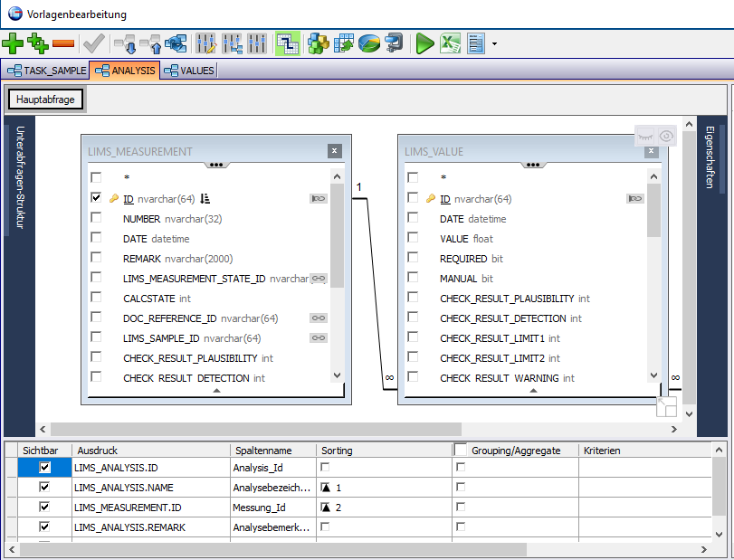Click the clamp tool icon in toolbar
Image resolution: width=734 pixels, height=560 pixels.
point(394,43)
